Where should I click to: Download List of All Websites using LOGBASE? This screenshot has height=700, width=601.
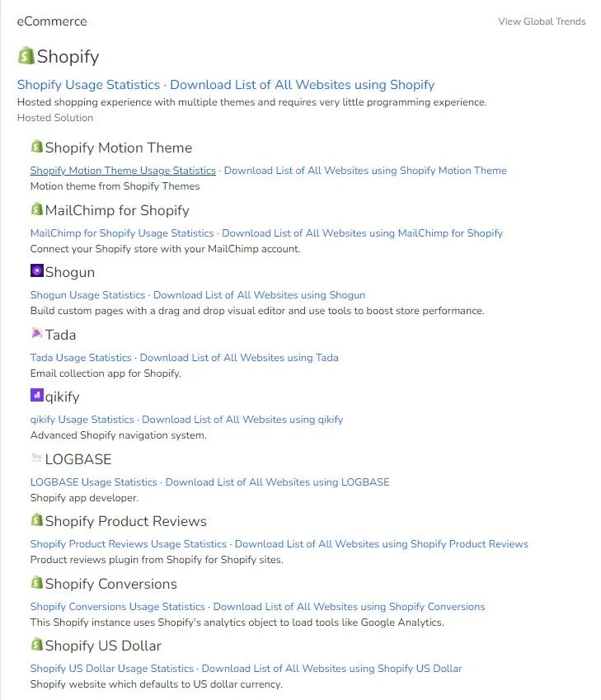pyautogui.click(x=277, y=482)
